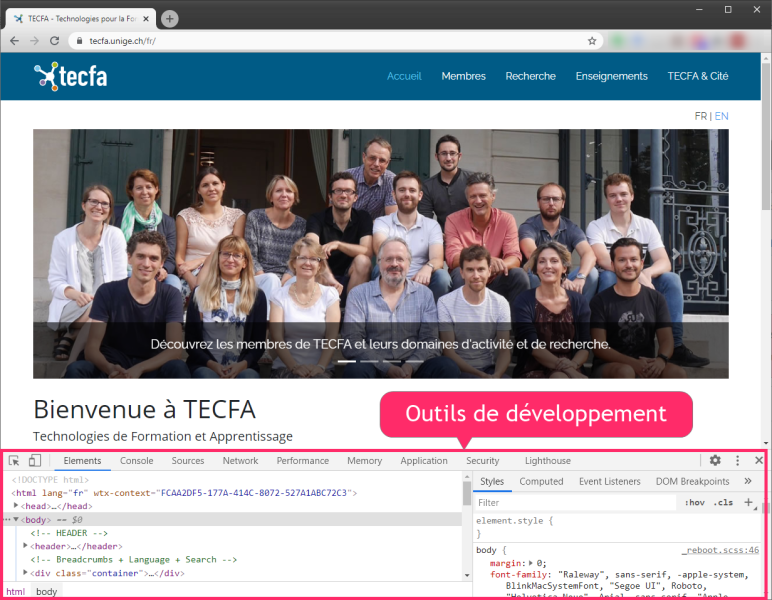Go forward using browser forward arrow
The image size is (772, 600).
34,41
